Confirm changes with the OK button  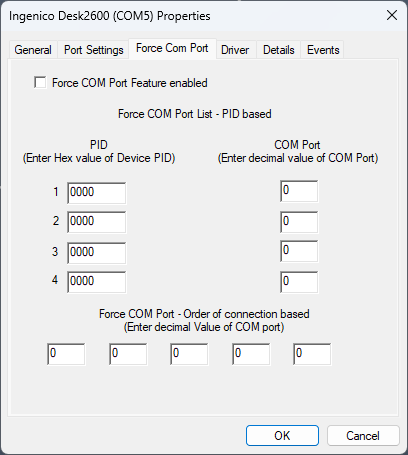pos(282,435)
